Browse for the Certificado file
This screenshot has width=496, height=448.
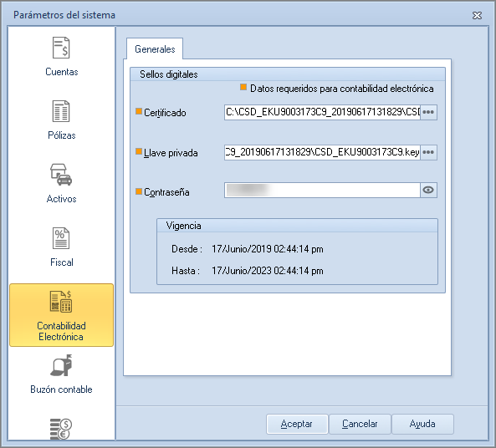428,112
